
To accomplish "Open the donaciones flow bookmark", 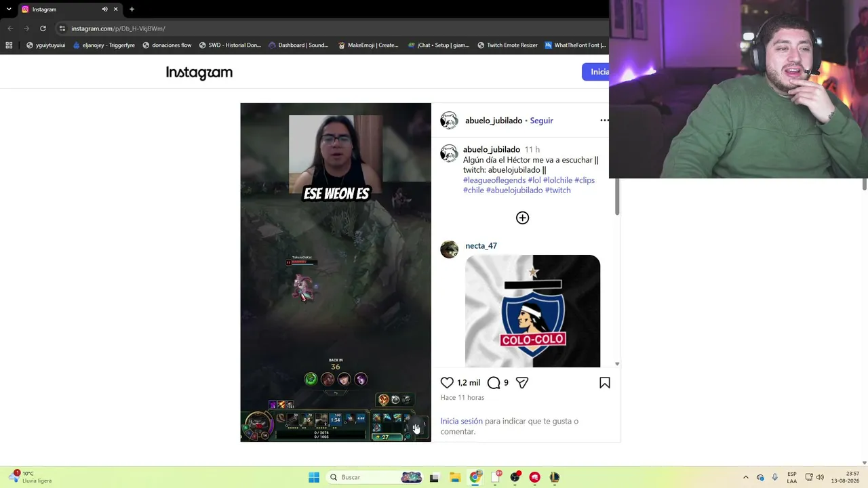I will click(167, 45).
